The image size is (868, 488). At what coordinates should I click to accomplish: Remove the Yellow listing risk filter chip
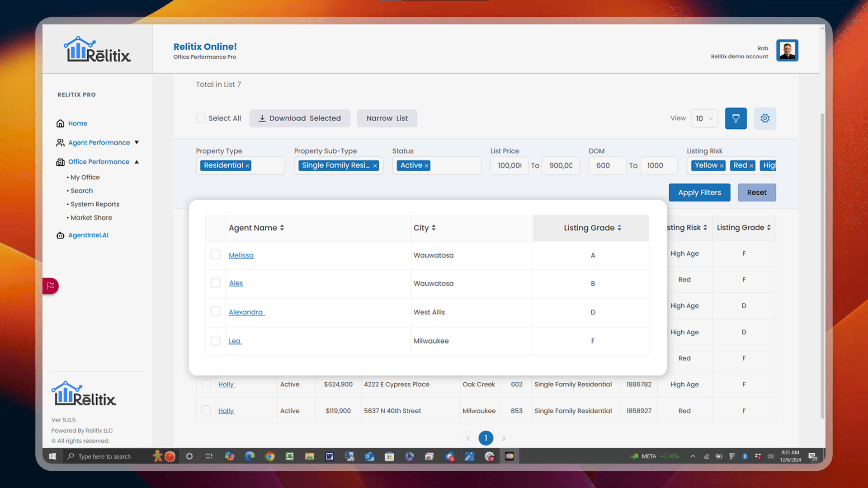[721, 165]
